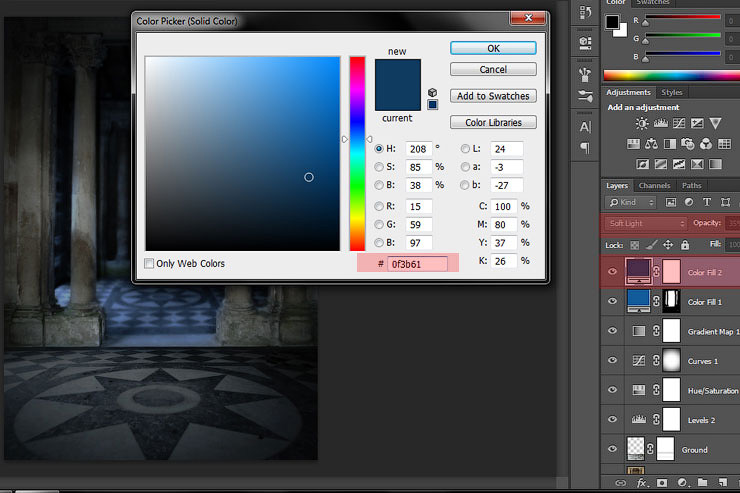Add a Color Balance adjustment
Screen dimensions: 740x493
pyautogui.click(x=652, y=144)
